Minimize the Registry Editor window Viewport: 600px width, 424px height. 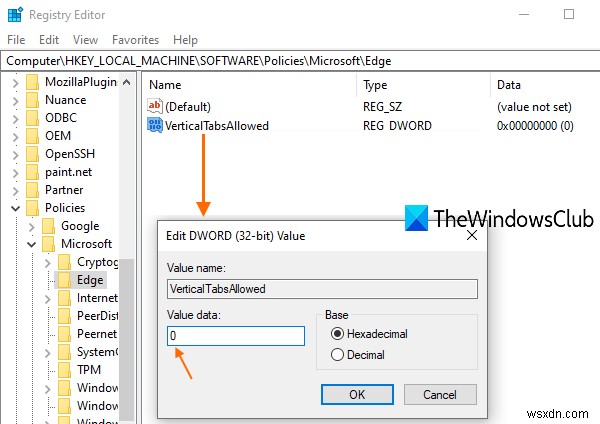(524, 15)
